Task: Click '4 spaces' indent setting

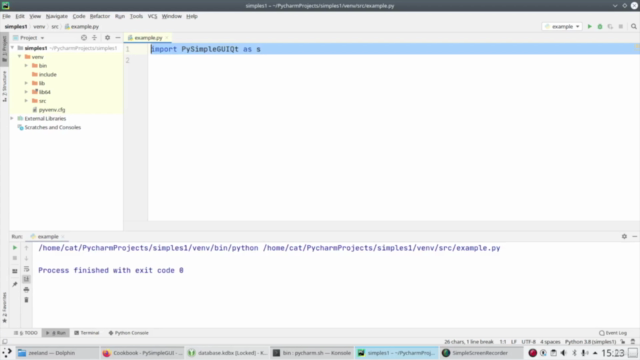Action: pos(550,342)
